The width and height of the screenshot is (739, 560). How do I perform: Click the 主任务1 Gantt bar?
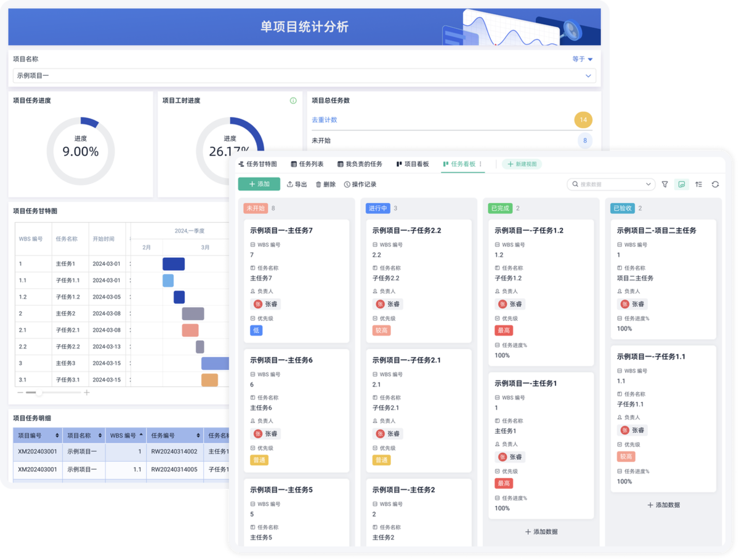[x=174, y=264]
